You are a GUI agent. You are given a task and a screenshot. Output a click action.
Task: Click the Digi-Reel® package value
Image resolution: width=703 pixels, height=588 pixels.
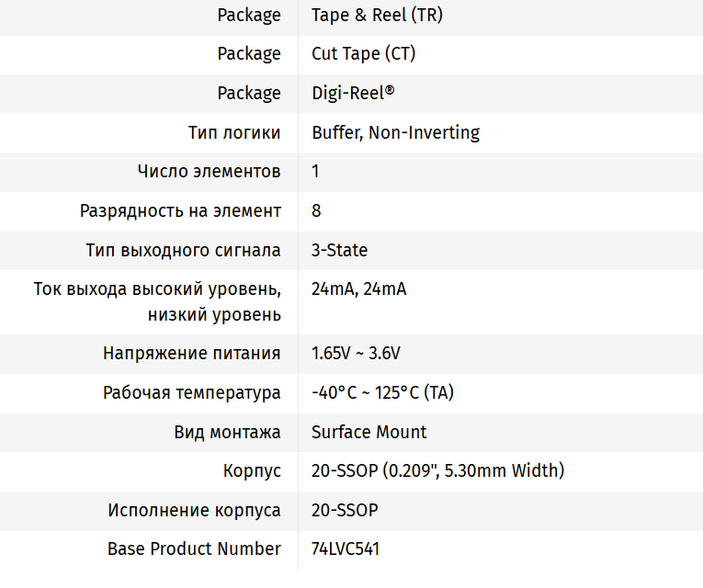coord(354,94)
